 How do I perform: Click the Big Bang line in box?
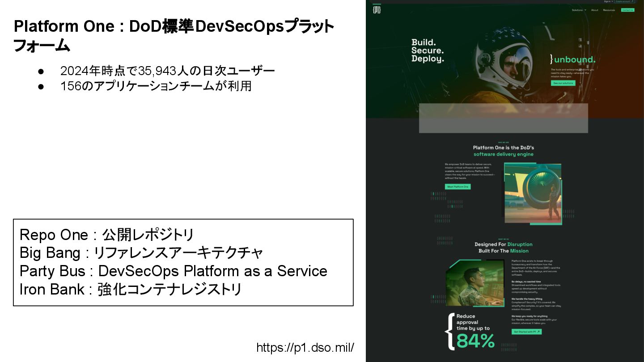point(141,253)
